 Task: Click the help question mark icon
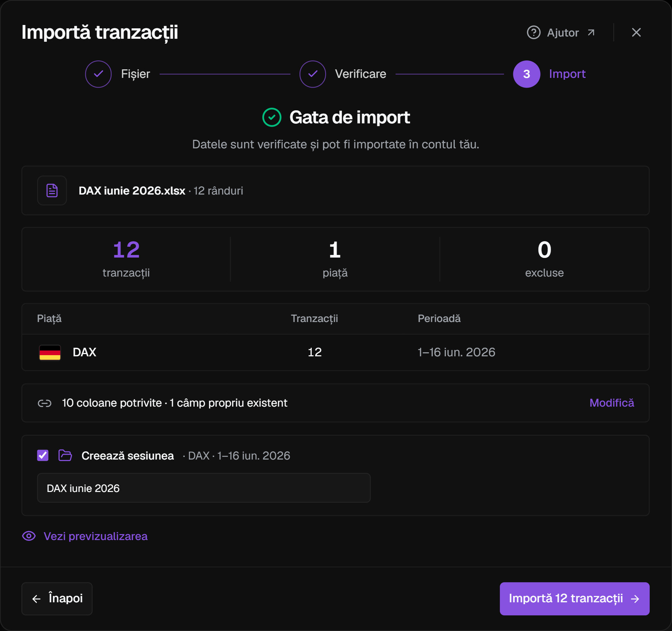pyautogui.click(x=533, y=32)
